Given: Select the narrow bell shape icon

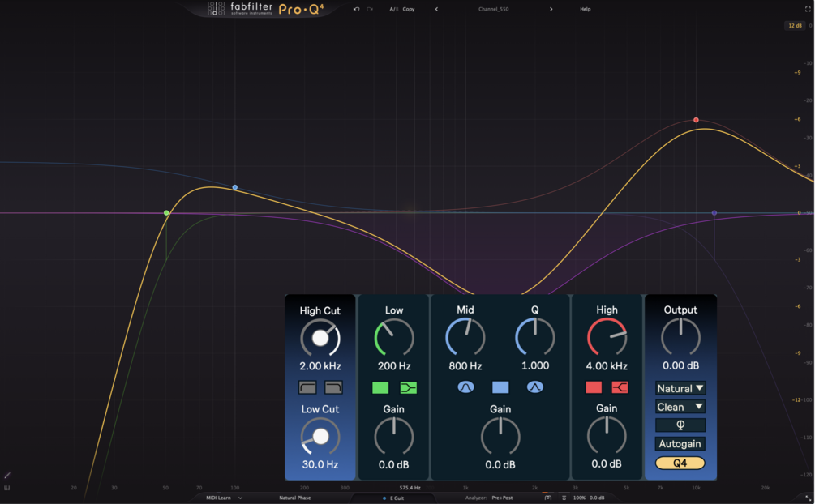Looking at the screenshot, I should [535, 387].
